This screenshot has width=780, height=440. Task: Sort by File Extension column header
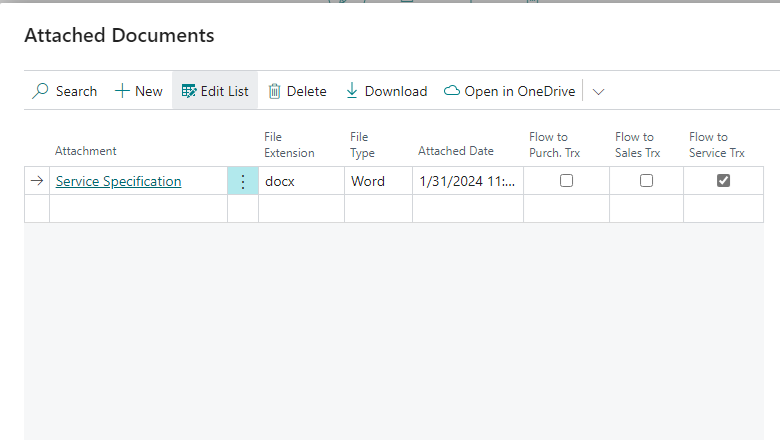[x=289, y=145]
